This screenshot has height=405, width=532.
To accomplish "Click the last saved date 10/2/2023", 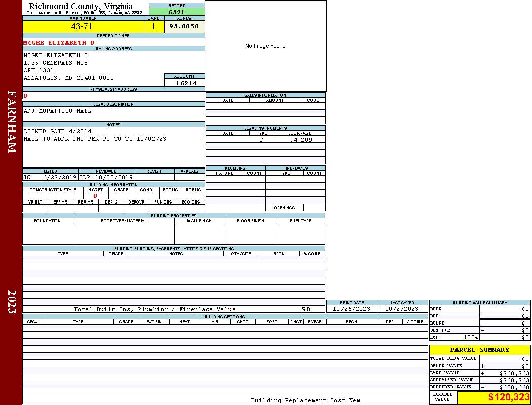I will pyautogui.click(x=402, y=309).
